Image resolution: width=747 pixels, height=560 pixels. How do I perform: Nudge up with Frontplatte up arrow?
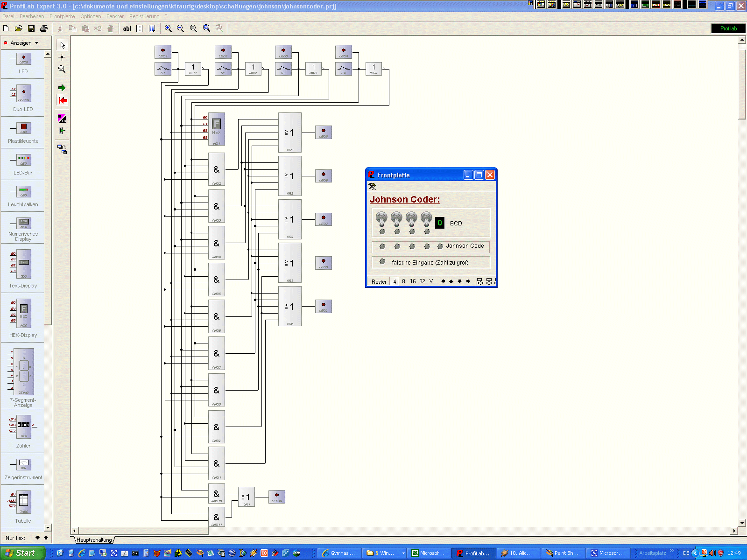[451, 281]
